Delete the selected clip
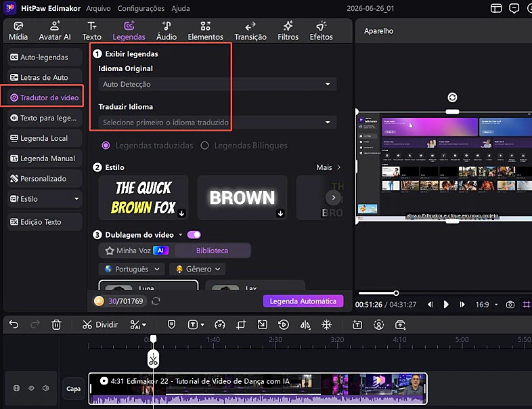 [x=56, y=325]
